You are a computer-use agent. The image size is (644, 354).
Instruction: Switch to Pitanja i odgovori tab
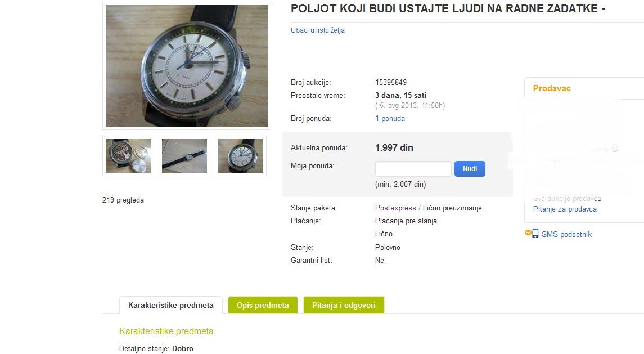pyautogui.click(x=344, y=305)
